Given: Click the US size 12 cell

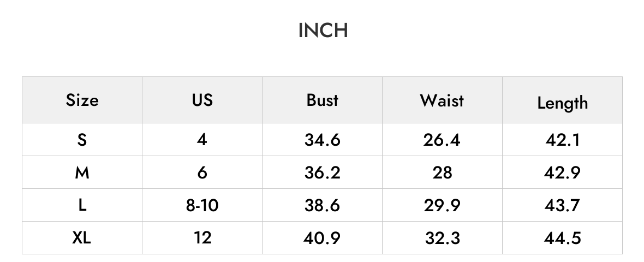Looking at the screenshot, I should pos(202,238).
